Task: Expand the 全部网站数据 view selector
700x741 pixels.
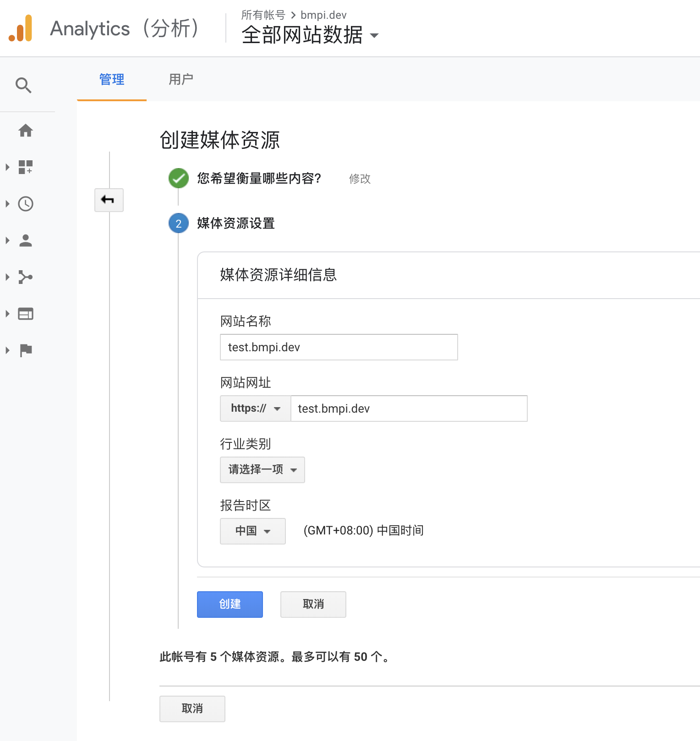Action: (x=310, y=35)
